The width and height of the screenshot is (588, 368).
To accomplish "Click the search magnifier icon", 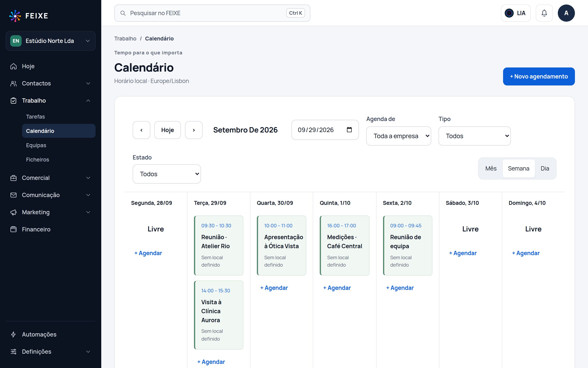I will [123, 13].
